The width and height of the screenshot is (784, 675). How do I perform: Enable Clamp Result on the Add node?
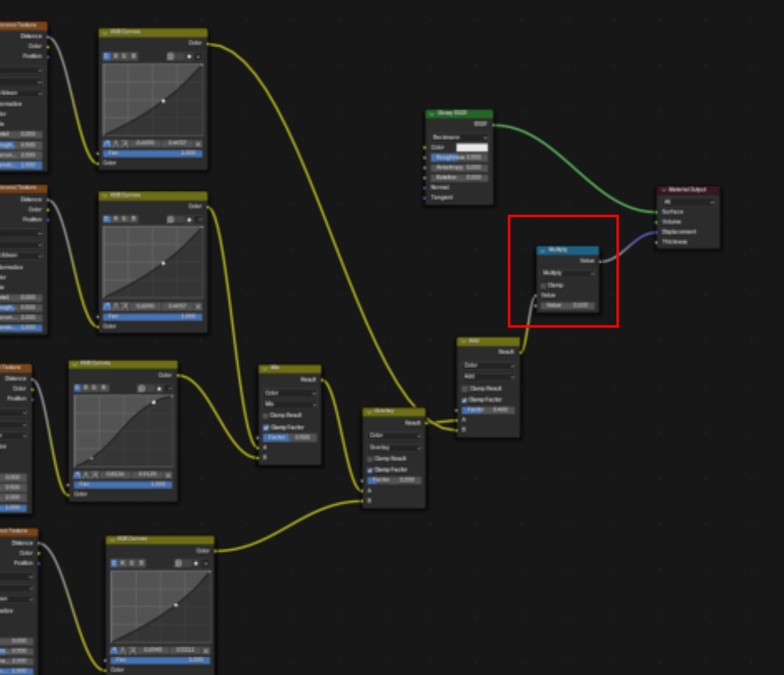point(465,389)
